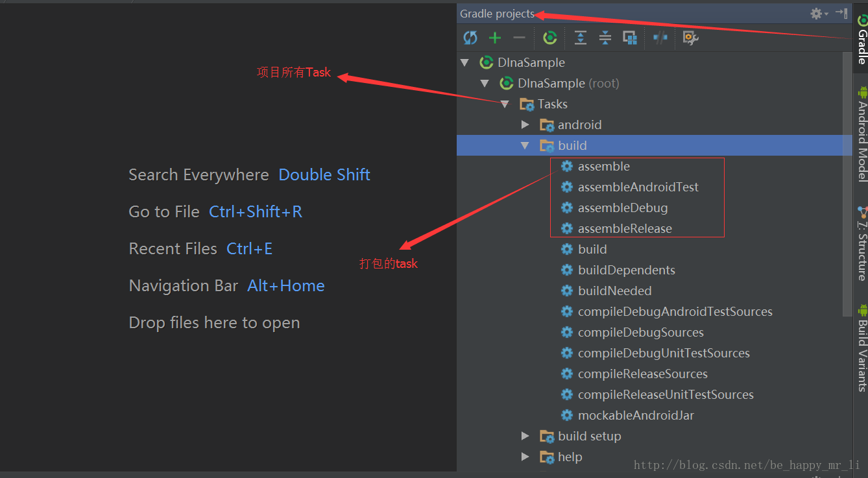The height and width of the screenshot is (478, 868).
Task: Expand the help task group
Action: click(x=525, y=457)
